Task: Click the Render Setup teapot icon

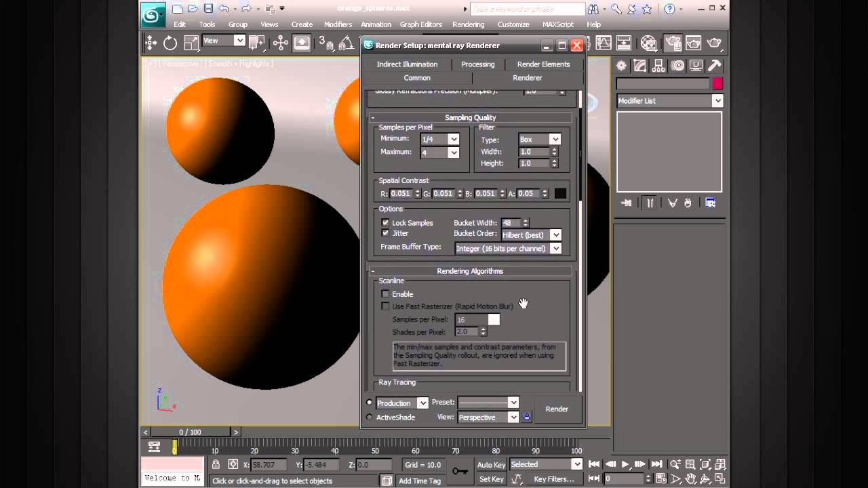Action: [673, 43]
